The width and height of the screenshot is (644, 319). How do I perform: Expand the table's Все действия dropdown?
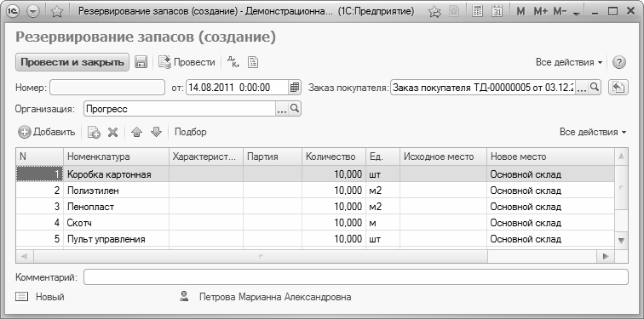593,132
